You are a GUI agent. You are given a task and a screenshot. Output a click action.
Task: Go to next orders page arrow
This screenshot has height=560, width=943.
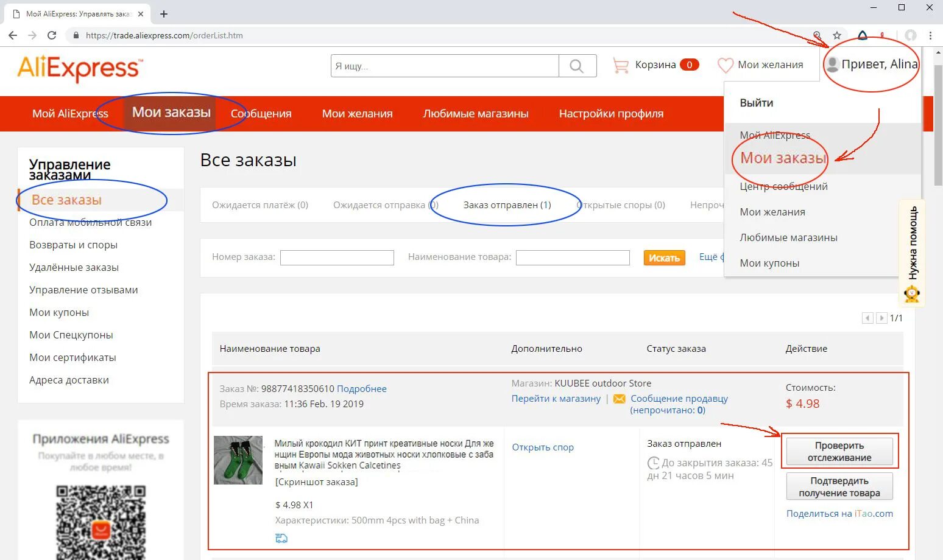[x=881, y=318]
